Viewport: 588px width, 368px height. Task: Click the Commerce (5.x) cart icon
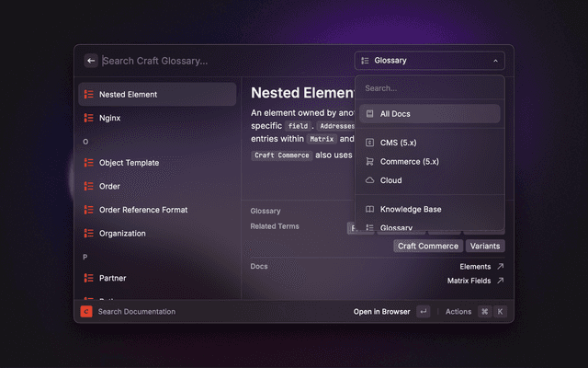369,161
